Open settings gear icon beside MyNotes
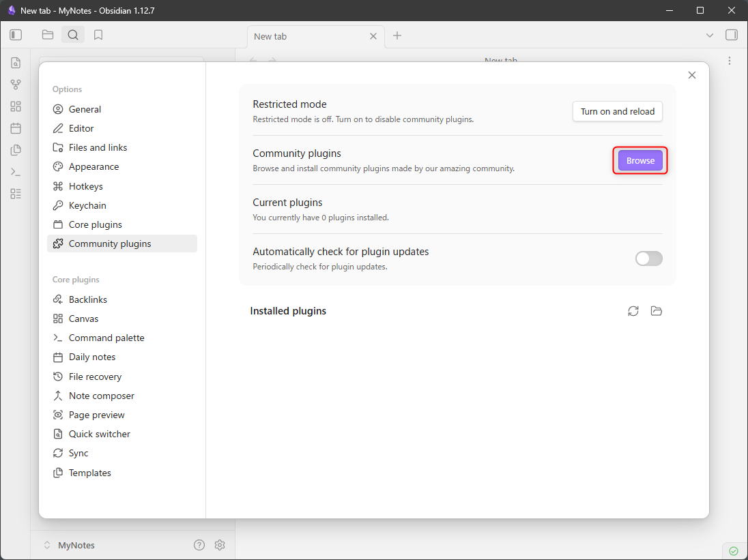Viewport: 748px width, 560px height. pos(220,545)
